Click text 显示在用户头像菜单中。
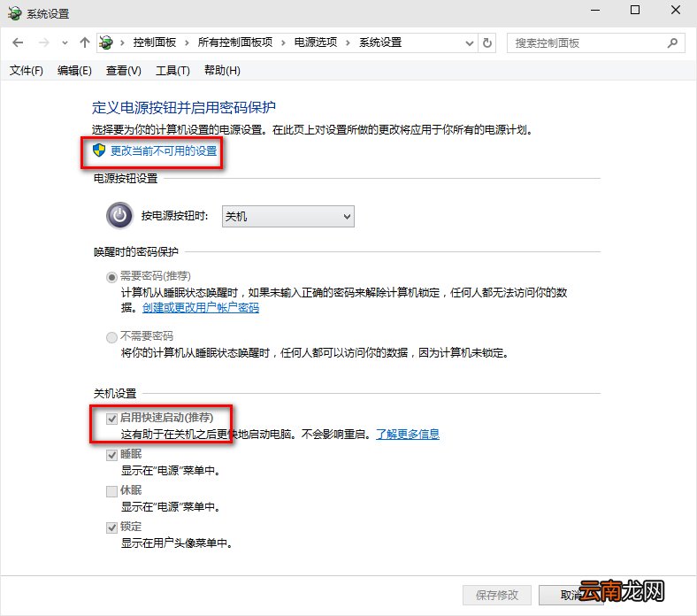Screen dimensions: 697x616 177,543
